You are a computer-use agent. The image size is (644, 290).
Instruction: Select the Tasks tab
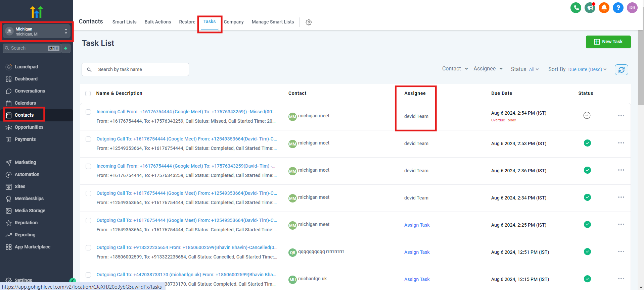pyautogui.click(x=210, y=22)
